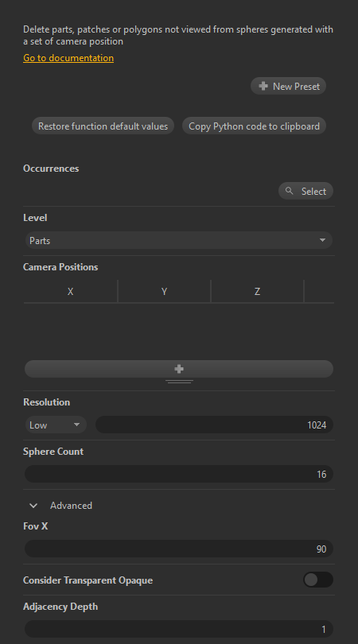
Task: Open the Level dropdown arrow
Action: pyautogui.click(x=323, y=240)
